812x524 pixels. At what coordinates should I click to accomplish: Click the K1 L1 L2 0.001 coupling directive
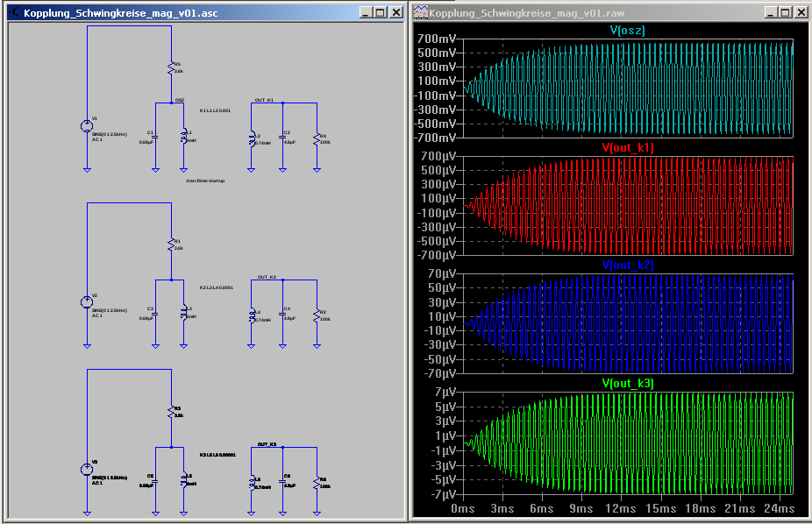click(215, 110)
